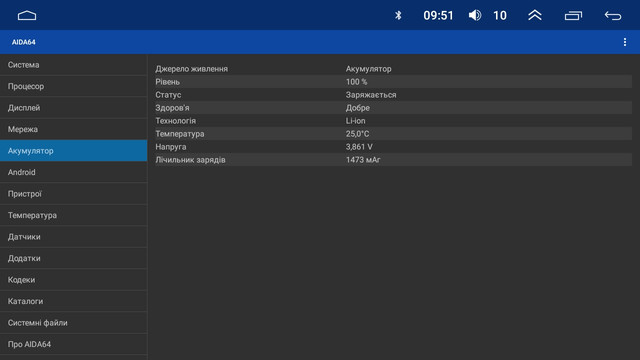Click the Джерело живлення label
Image resolution: width=640 pixels, height=360 pixels.
[191, 69]
